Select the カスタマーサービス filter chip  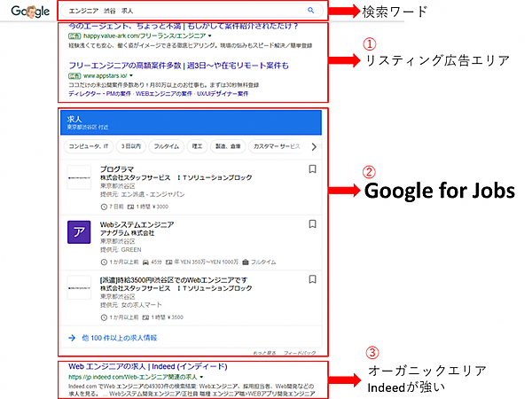point(277,146)
